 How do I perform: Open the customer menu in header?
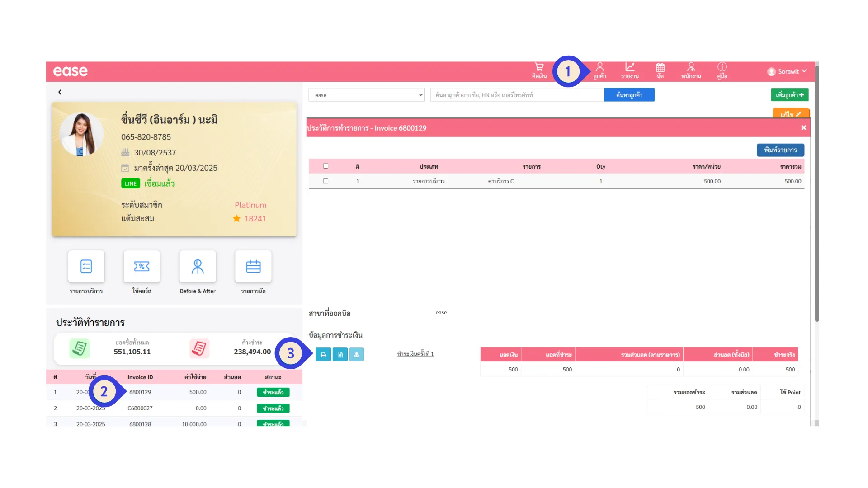(600, 71)
